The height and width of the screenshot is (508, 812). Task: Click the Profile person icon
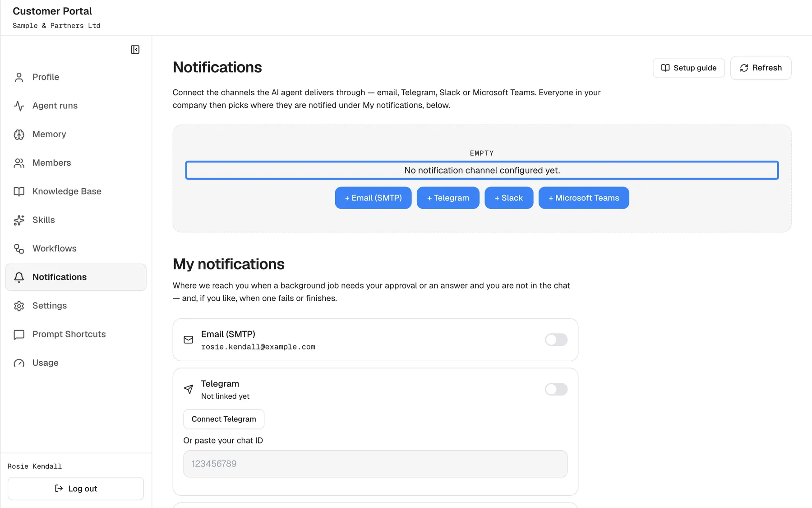point(19,77)
